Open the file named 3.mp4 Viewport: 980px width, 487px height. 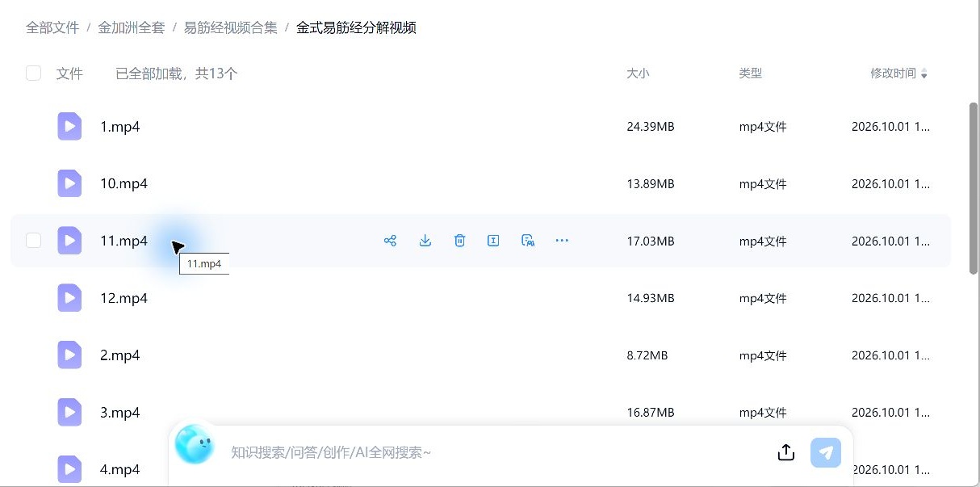click(120, 414)
